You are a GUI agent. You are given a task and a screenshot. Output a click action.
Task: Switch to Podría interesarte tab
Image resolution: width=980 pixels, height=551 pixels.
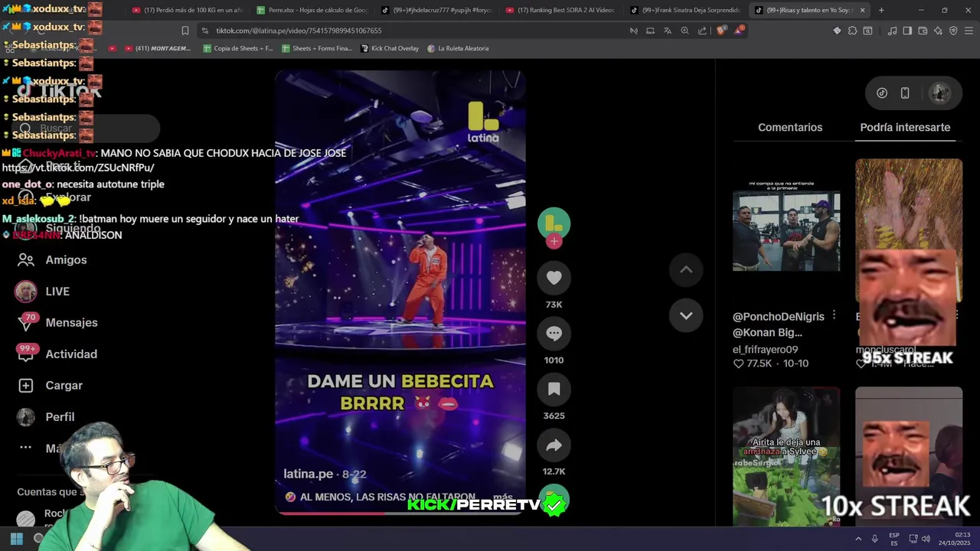point(905,127)
